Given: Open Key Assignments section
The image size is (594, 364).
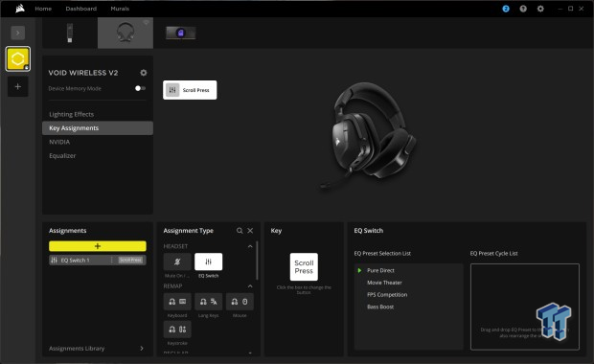Looking at the screenshot, I should tap(98, 128).
